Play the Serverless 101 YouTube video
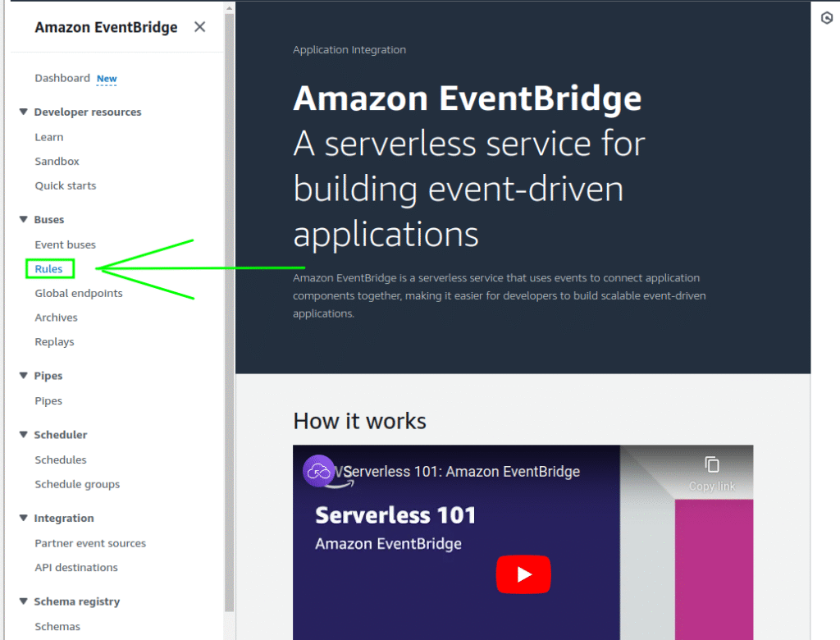Viewport: 840px width, 640px height. click(523, 575)
